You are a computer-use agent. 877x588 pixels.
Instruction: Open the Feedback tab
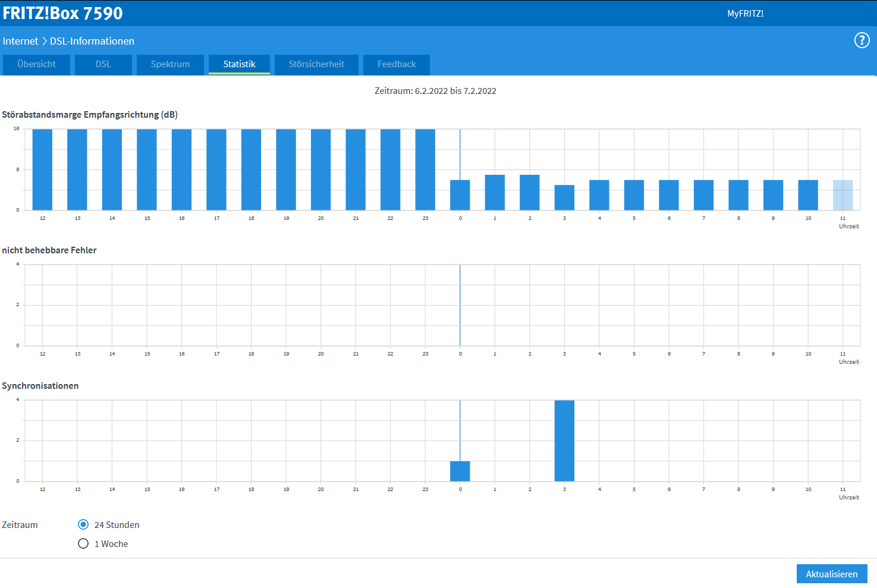click(397, 64)
